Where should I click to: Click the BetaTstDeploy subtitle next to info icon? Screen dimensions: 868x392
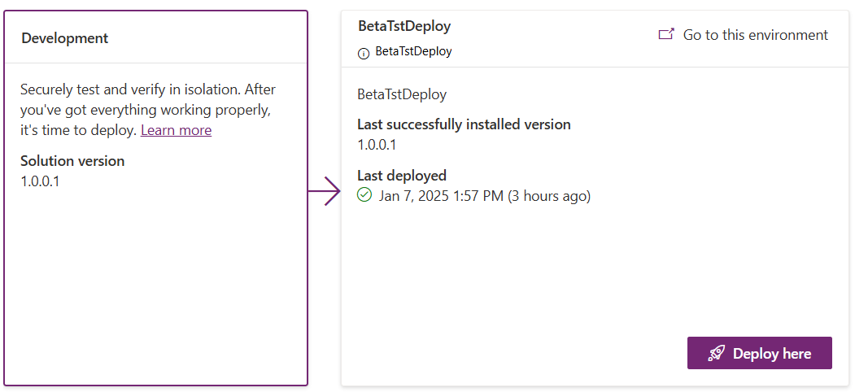[413, 51]
